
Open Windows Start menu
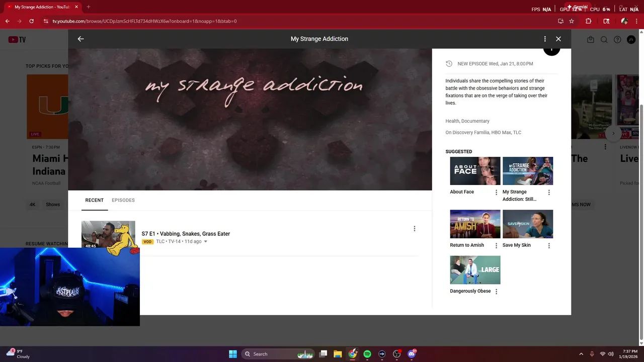(233, 354)
